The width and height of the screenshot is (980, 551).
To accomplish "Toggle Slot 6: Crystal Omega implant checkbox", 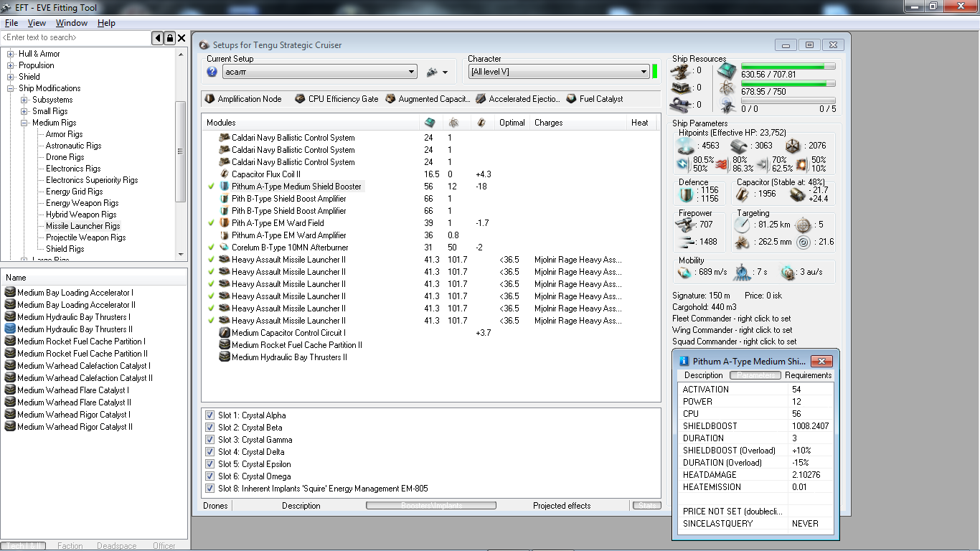I will pyautogui.click(x=209, y=476).
